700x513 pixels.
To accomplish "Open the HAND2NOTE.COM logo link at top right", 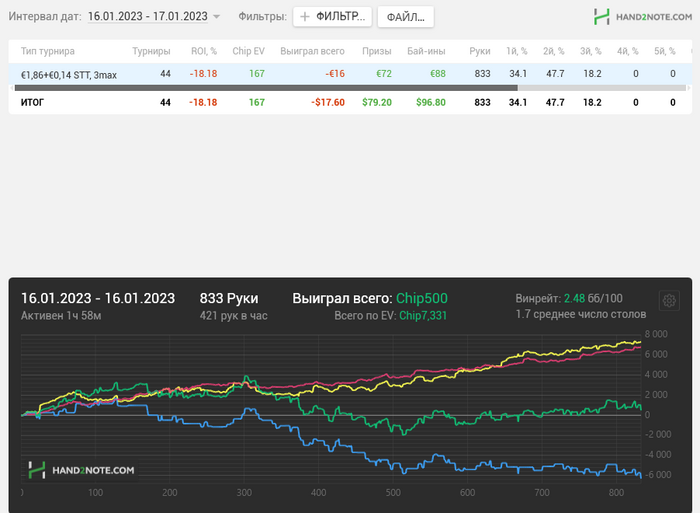I will pos(643,17).
